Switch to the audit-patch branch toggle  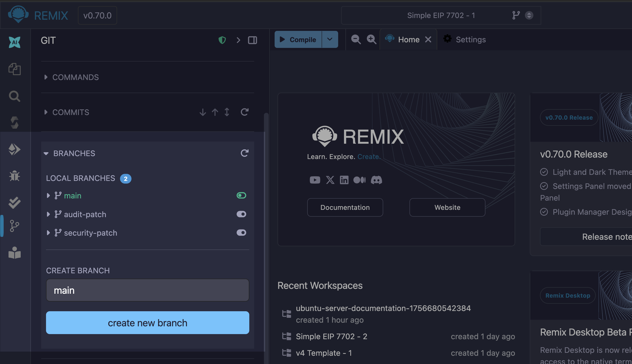241,214
